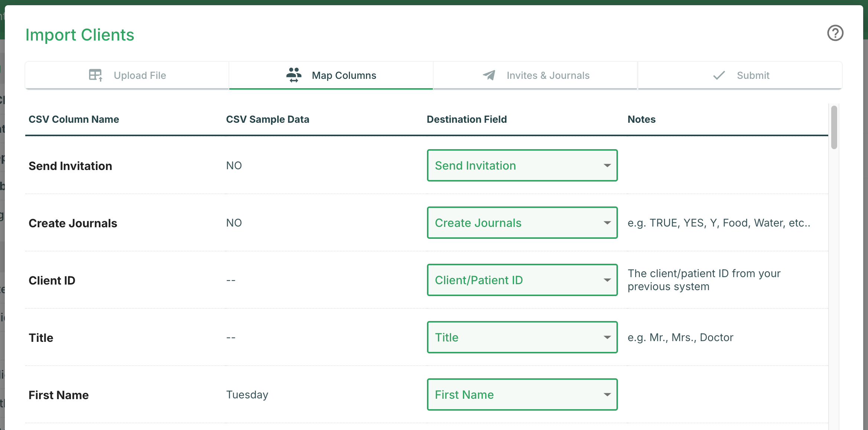
Task: Click the checkmark icon on the Submit step
Action: (x=719, y=75)
